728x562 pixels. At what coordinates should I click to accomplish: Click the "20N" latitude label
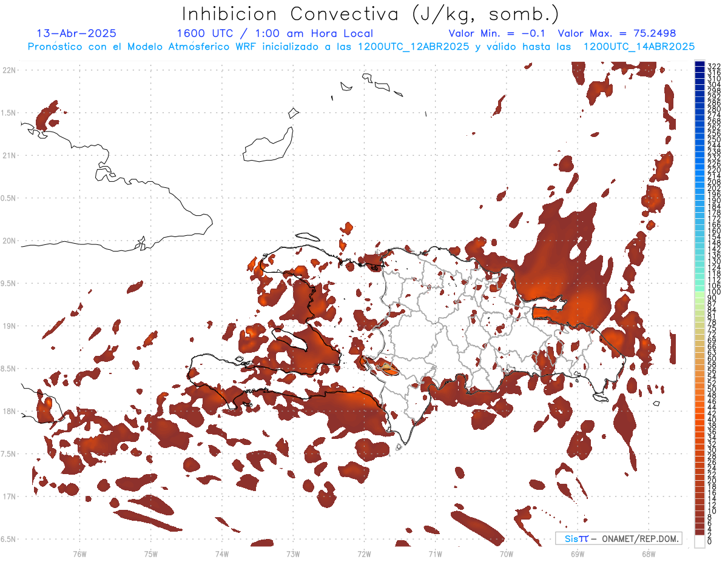(x=9, y=241)
